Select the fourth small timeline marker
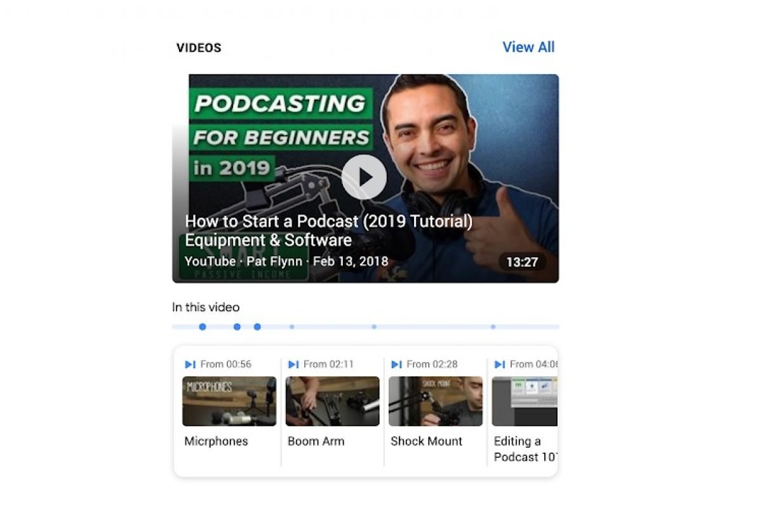The height and width of the screenshot is (532, 762). 291,327
